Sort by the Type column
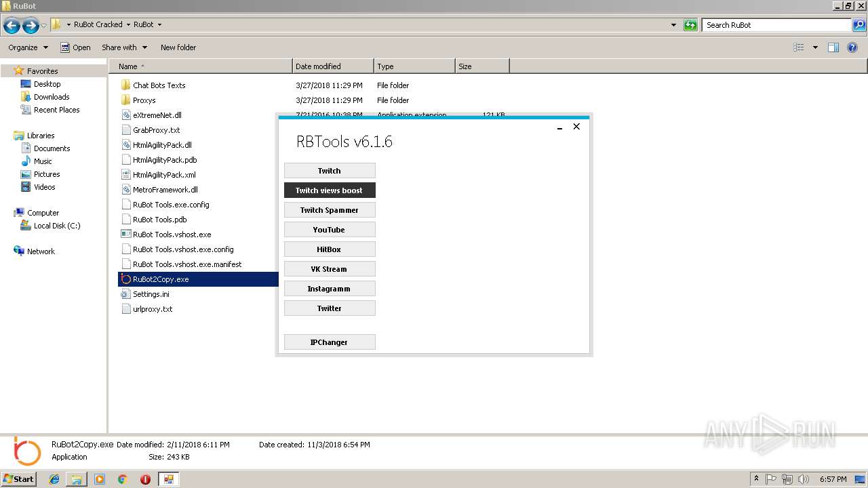868x488 pixels. click(414, 66)
